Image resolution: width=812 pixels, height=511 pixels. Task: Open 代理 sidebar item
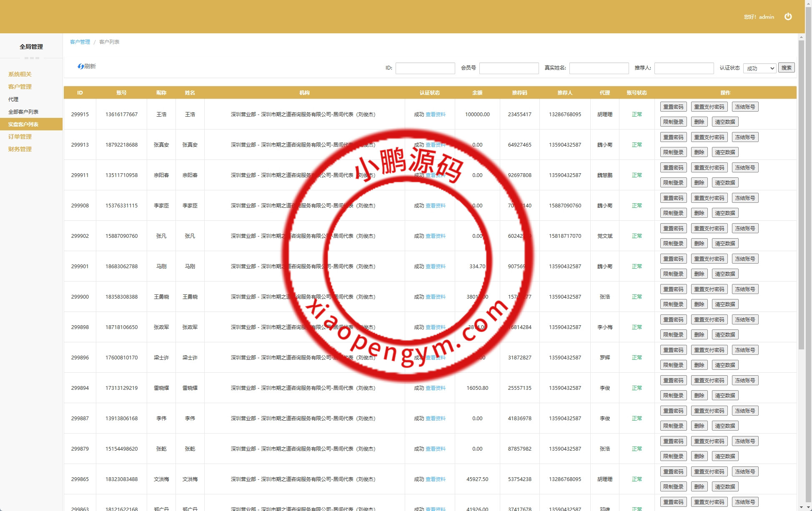pyautogui.click(x=13, y=99)
